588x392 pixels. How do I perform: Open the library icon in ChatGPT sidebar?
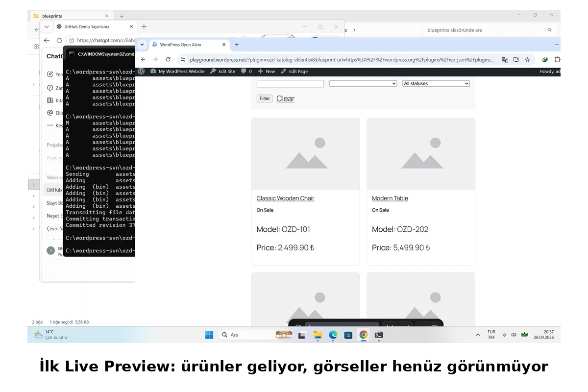point(50,100)
